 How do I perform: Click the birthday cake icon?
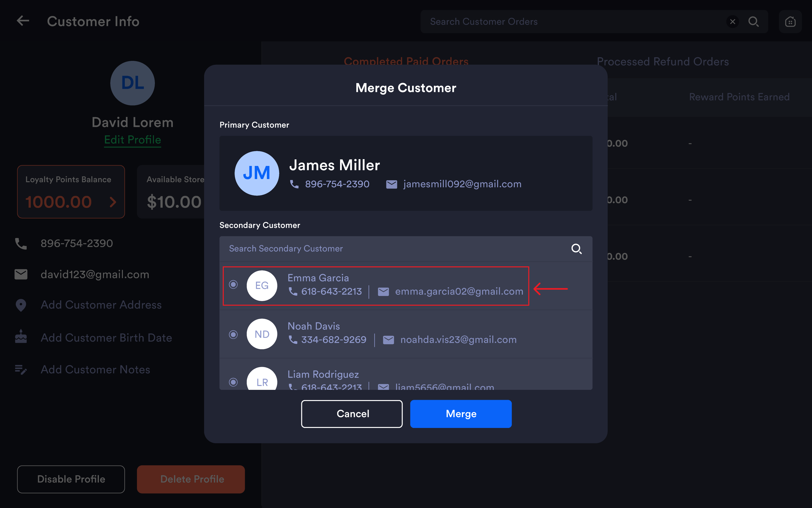pos(21,336)
